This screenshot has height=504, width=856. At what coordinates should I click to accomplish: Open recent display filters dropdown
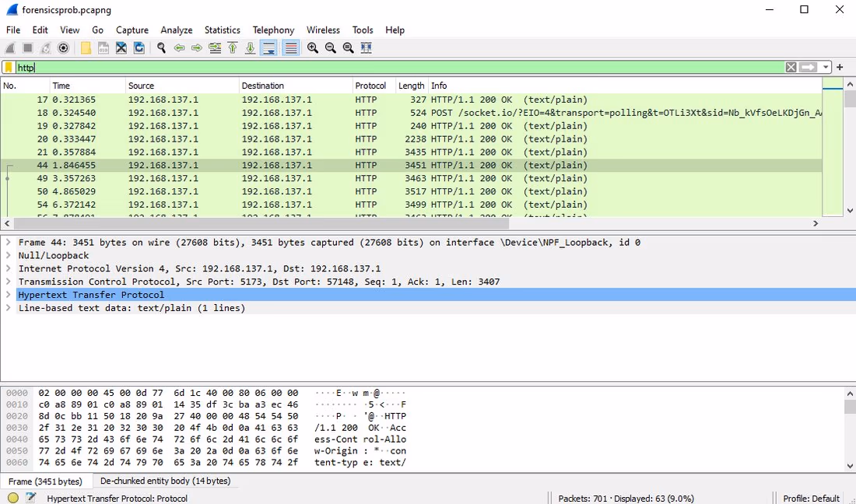826,67
